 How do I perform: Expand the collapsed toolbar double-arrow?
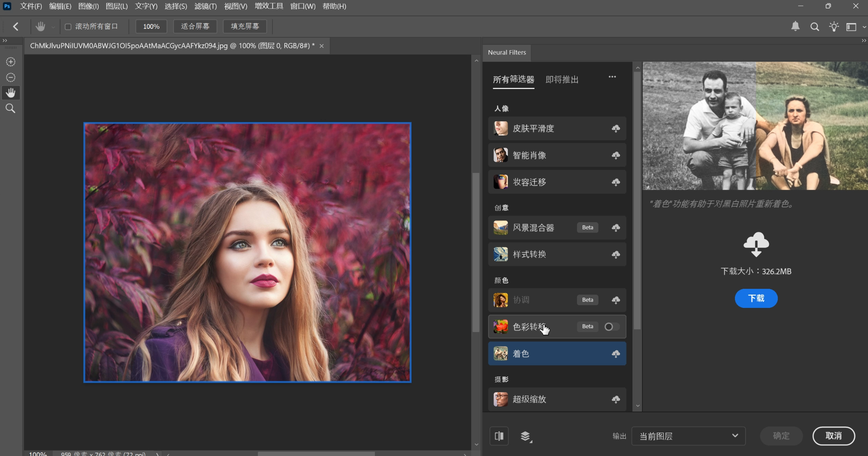coord(5,41)
